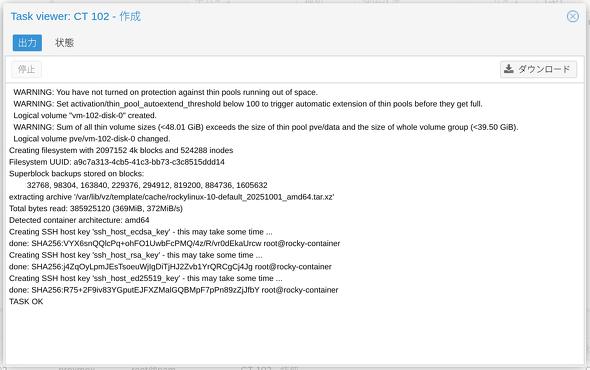Image resolution: width=590 pixels, height=370 pixels.
Task: Close the Task viewer dialog
Action: 573,16
